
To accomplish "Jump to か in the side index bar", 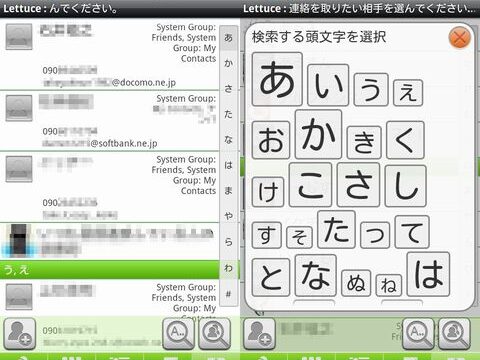I will (x=228, y=63).
